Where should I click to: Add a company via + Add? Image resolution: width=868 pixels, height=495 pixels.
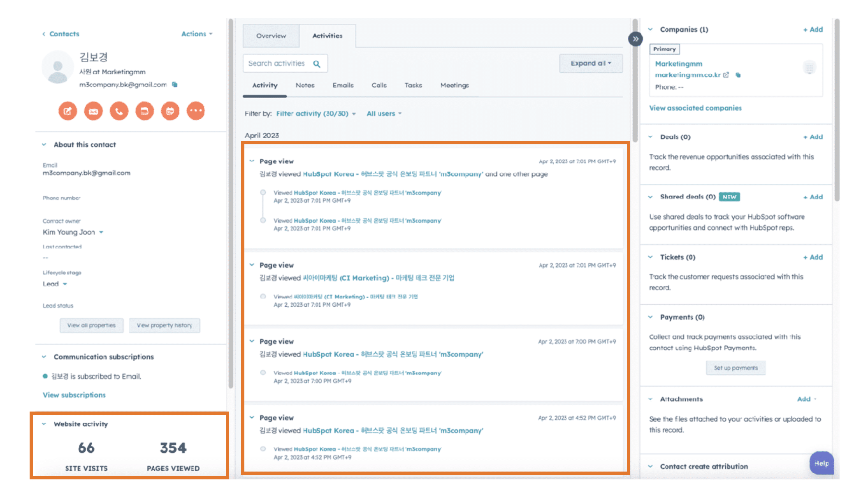813,29
